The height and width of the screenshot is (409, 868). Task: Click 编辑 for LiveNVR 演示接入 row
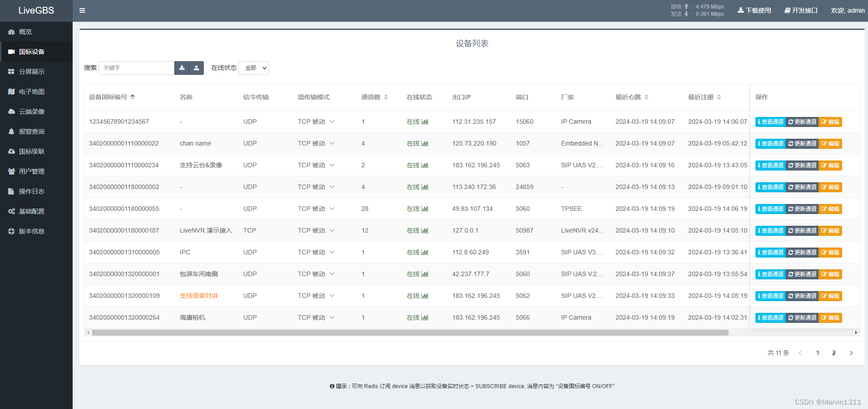click(x=830, y=230)
